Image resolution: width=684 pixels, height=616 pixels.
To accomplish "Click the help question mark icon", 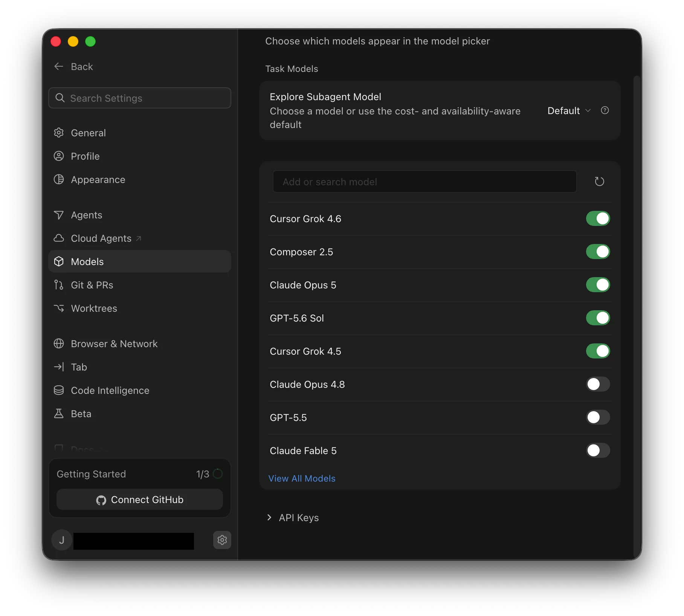I will click(x=605, y=110).
